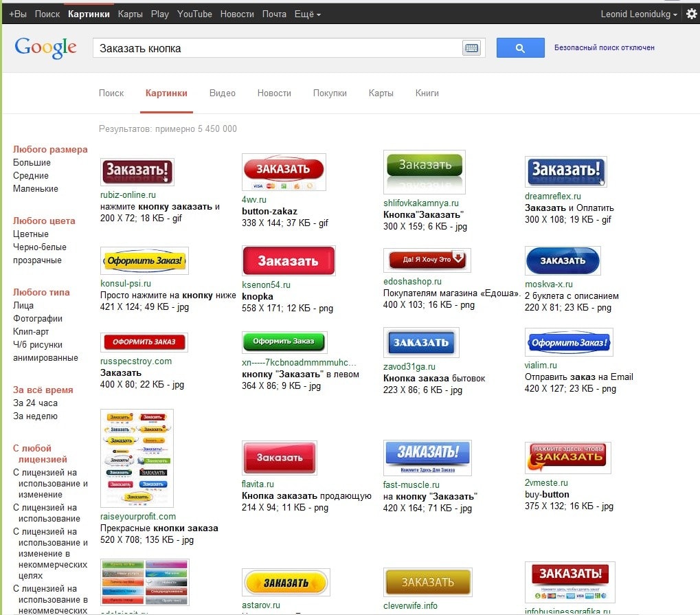700x615 pixels.
Task: Open the +Вы link in the top bar
Action: (x=18, y=14)
